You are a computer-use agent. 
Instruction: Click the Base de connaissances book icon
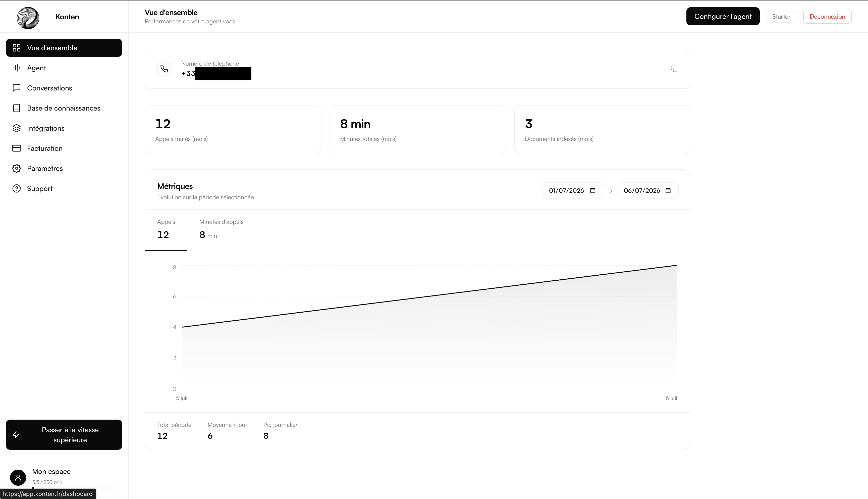pyautogui.click(x=16, y=108)
